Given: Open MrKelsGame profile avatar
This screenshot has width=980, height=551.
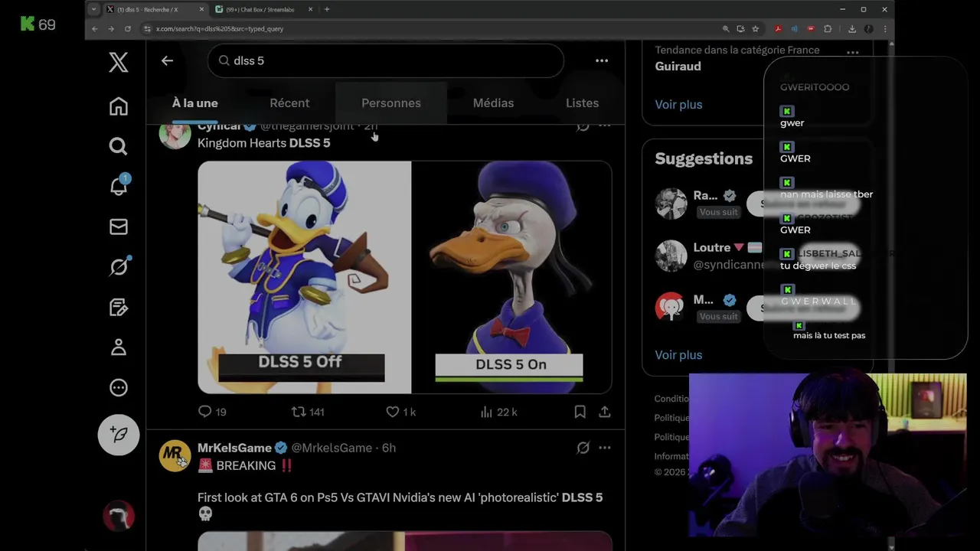Looking at the screenshot, I should [175, 456].
